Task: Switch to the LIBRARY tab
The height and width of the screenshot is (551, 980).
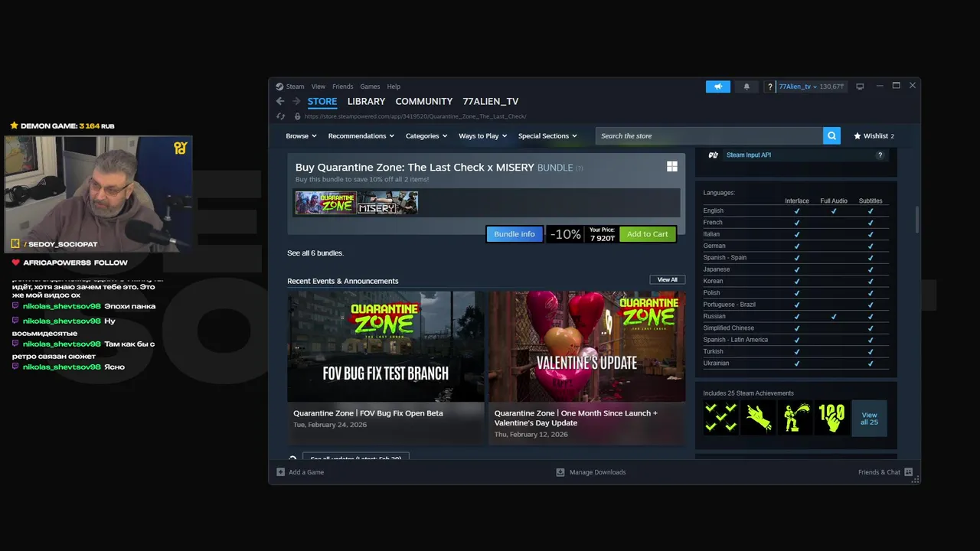Action: coord(366,101)
